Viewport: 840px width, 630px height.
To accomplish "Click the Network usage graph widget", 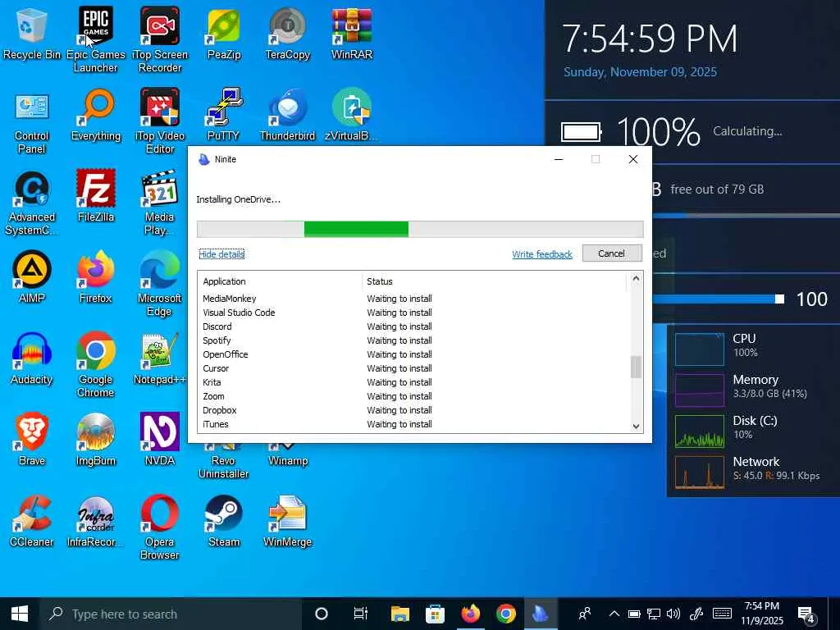I will click(700, 472).
